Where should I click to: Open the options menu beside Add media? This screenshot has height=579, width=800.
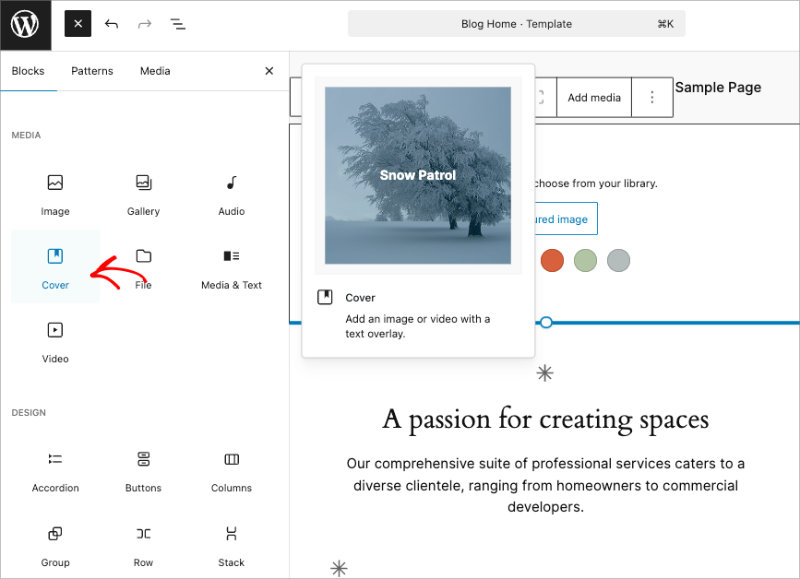[x=652, y=98]
